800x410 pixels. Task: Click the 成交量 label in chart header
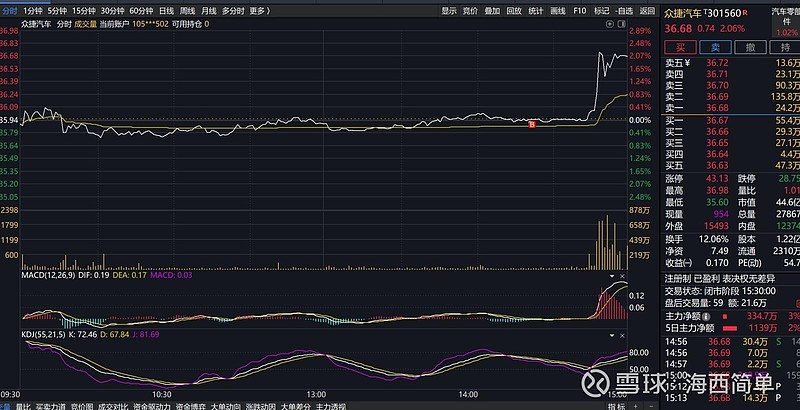[x=86, y=24]
